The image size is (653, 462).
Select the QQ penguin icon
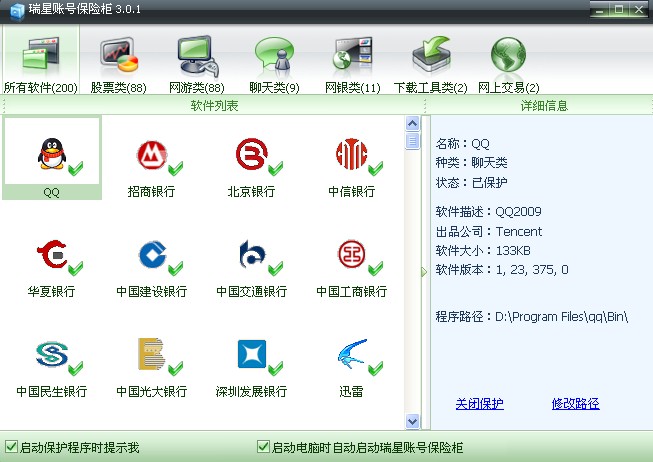52,154
